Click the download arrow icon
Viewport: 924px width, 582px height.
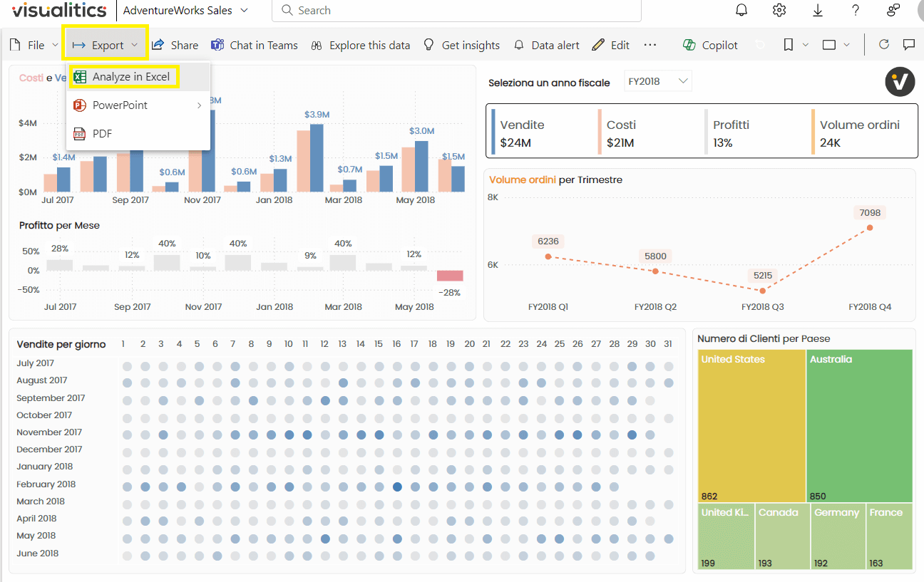coord(818,10)
